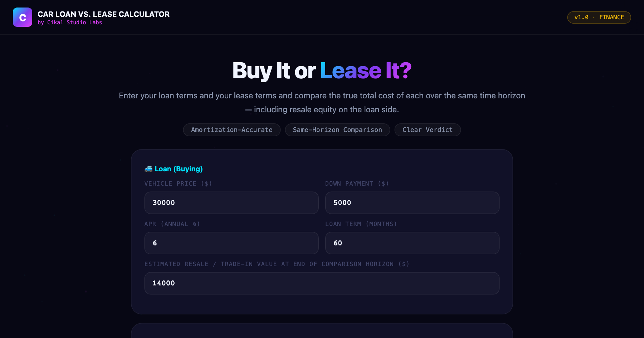Click into the Loan Term months field

click(x=412, y=243)
